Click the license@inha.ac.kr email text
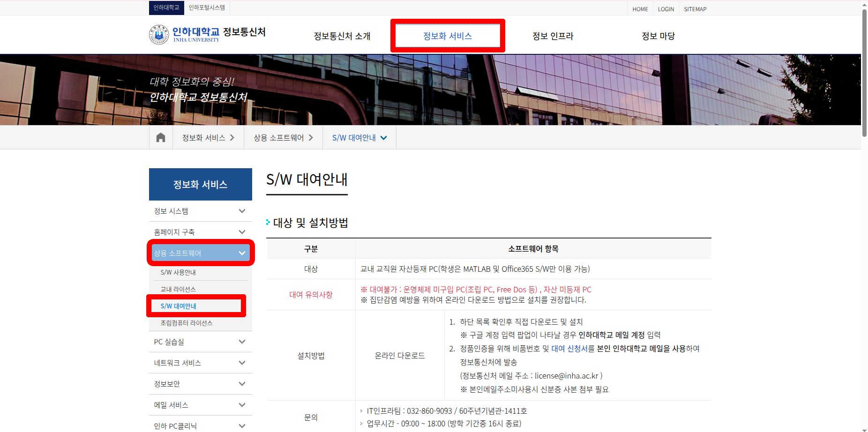Viewport: 868px width, 432px height. click(x=567, y=376)
